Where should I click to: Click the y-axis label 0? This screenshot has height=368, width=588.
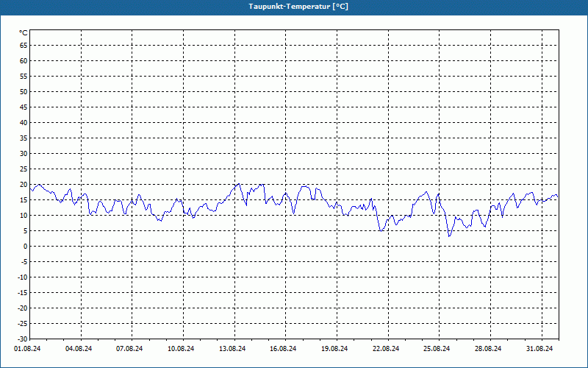26,247
